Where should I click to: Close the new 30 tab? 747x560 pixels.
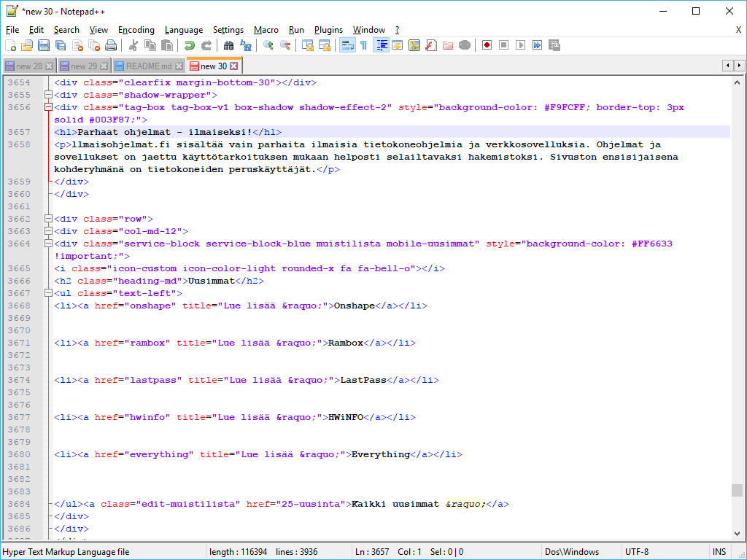click(234, 66)
